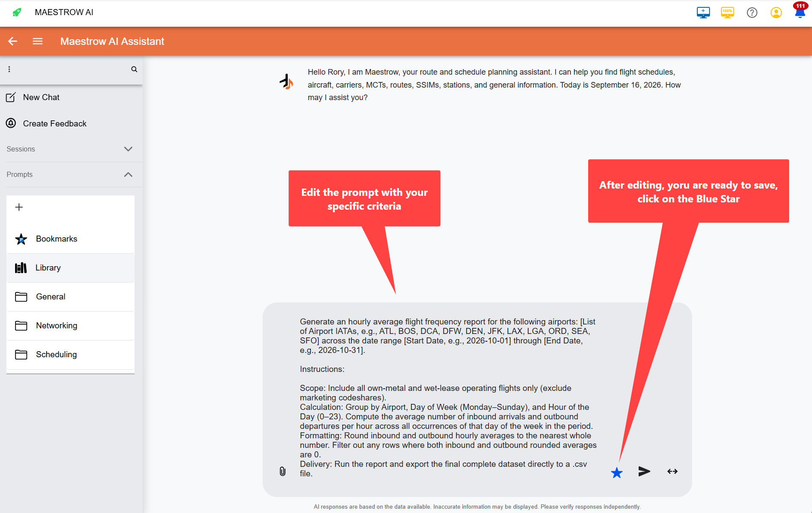
Task: Save prompt using the blue star
Action: click(617, 472)
